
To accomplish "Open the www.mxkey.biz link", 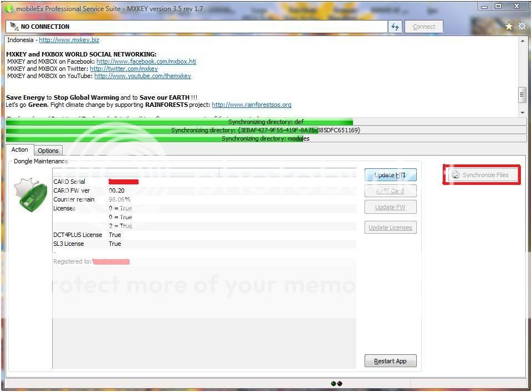I will [x=69, y=40].
